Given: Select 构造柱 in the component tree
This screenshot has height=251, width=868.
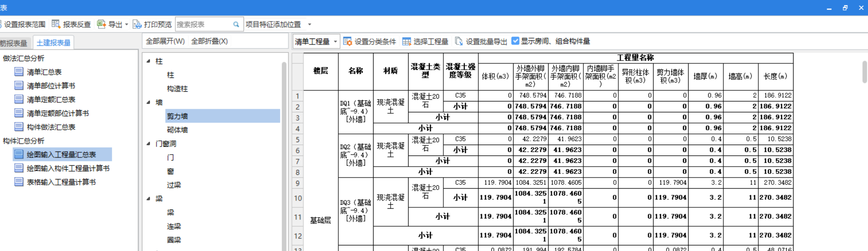Looking at the screenshot, I should (x=177, y=89).
